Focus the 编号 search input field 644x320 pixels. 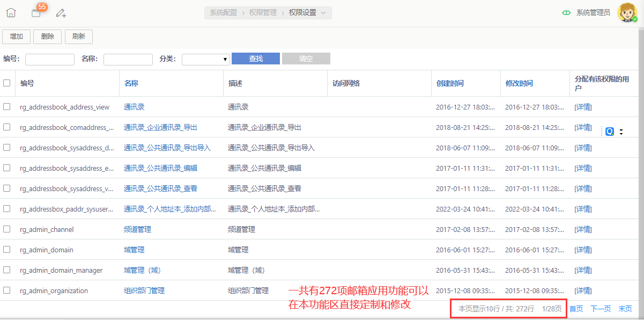coord(50,59)
